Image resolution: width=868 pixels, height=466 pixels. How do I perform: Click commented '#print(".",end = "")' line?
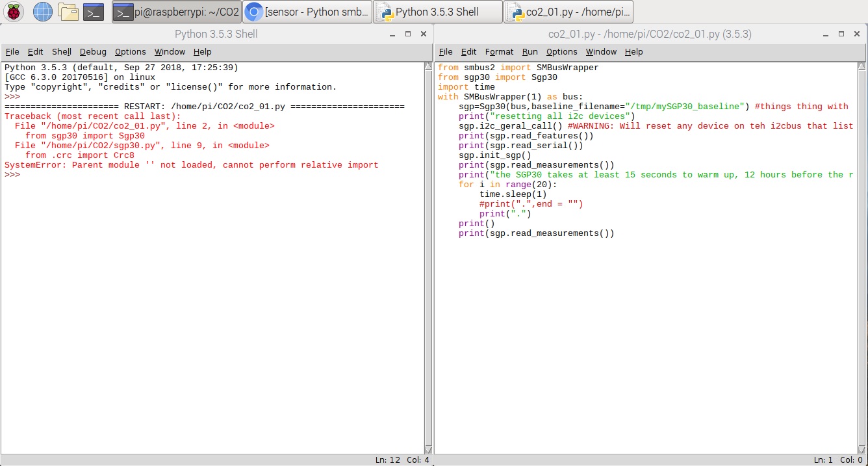[x=531, y=204]
